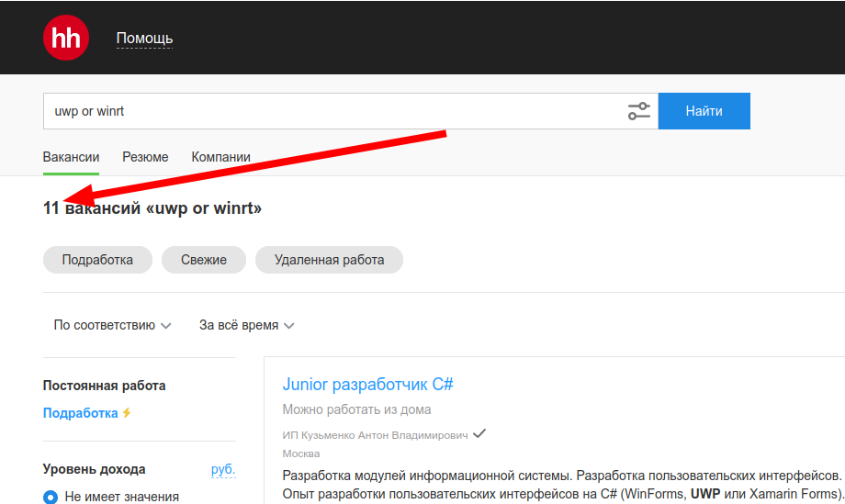Click the Можно работать из дома text
Screen dimensions: 845x504
point(356,409)
